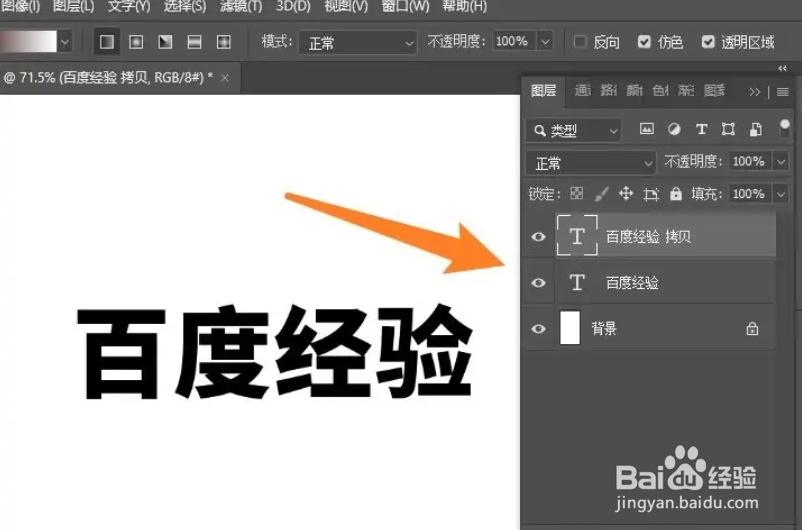This screenshot has height=530, width=802.
Task: Open the layer 类型 filter dropdown
Action: coord(573,131)
